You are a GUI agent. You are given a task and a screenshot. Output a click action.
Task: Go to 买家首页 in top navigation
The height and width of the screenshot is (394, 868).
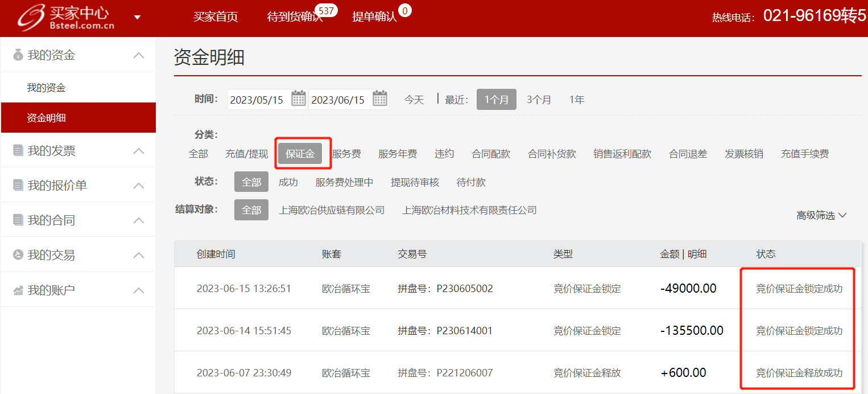click(x=216, y=17)
